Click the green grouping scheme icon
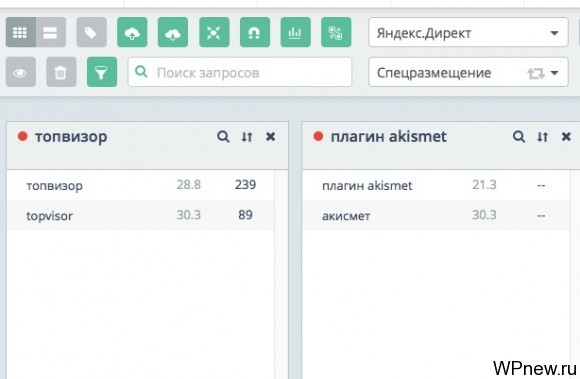The image size is (580, 379). point(336,33)
